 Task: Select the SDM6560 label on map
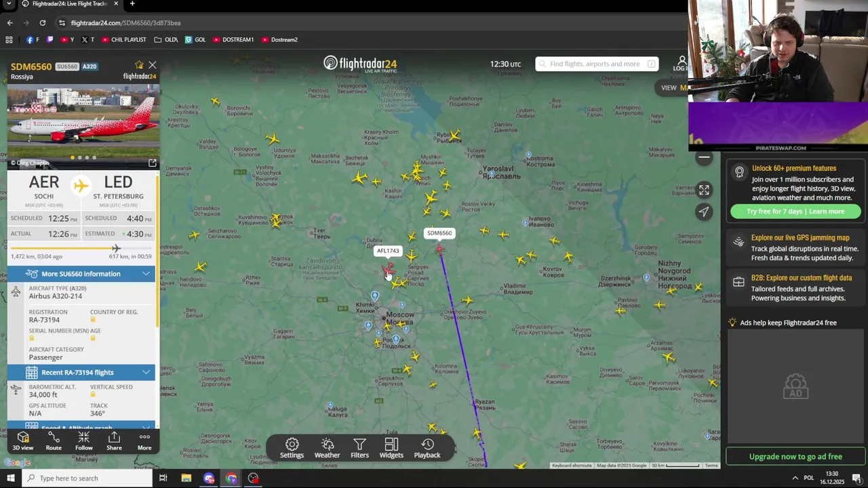[439, 233]
